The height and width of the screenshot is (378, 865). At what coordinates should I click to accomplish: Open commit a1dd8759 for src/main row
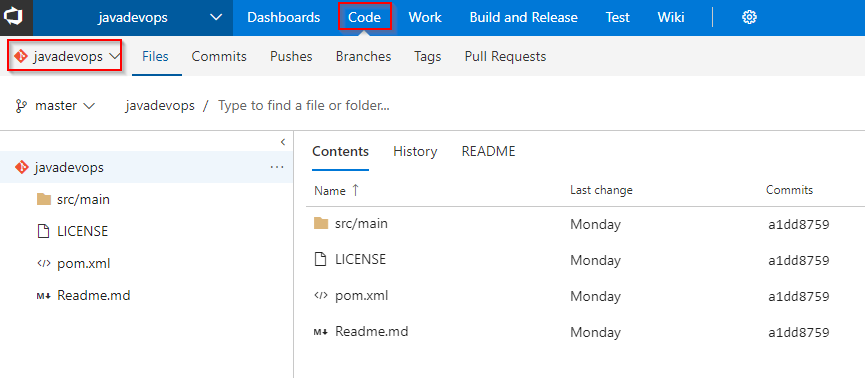pos(799,224)
